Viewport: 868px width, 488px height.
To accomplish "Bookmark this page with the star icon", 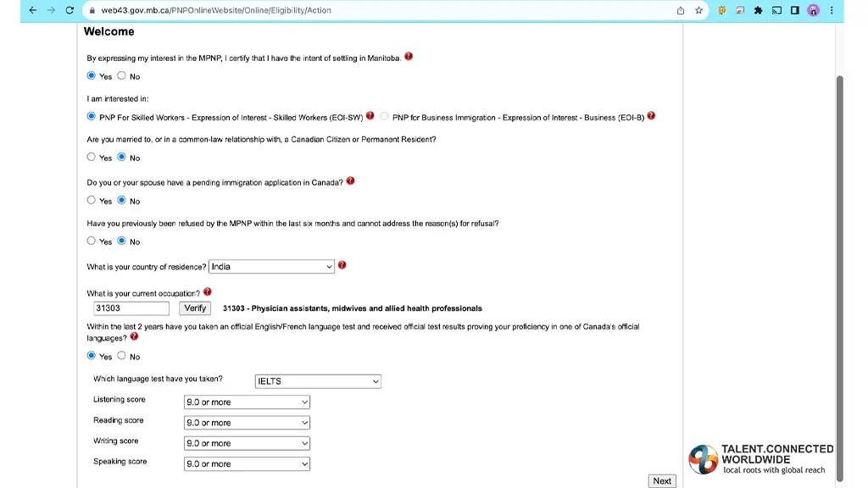I will tap(699, 10).
